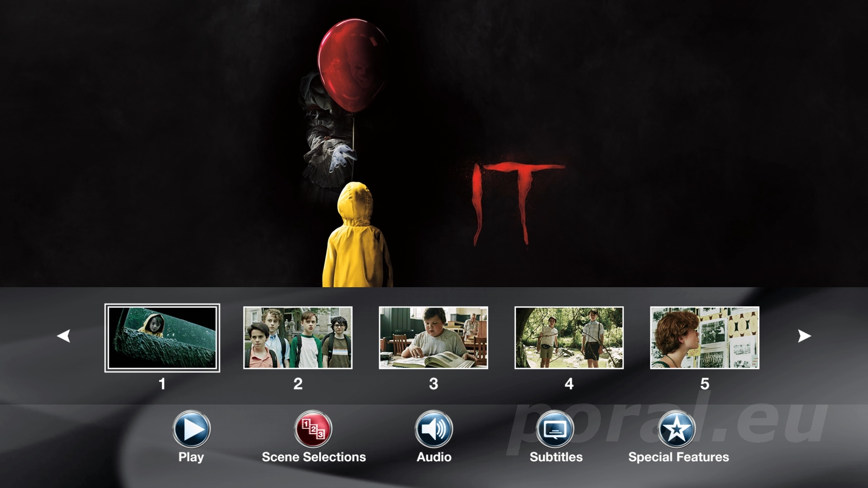Image resolution: width=868 pixels, height=488 pixels.
Task: Show next scenes with right arrow
Action: tap(804, 336)
